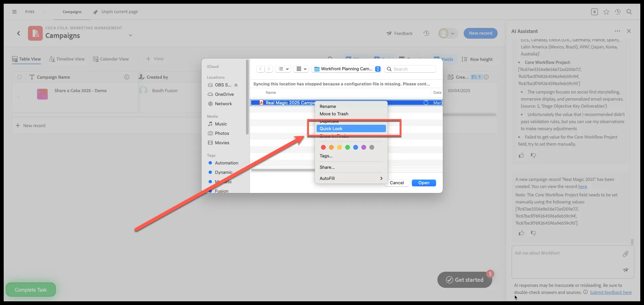Click the pin icon to unpin current page

coord(96,12)
